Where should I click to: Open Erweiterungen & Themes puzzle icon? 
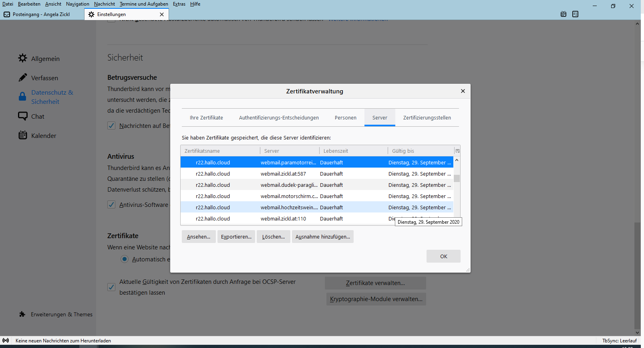(x=22, y=314)
